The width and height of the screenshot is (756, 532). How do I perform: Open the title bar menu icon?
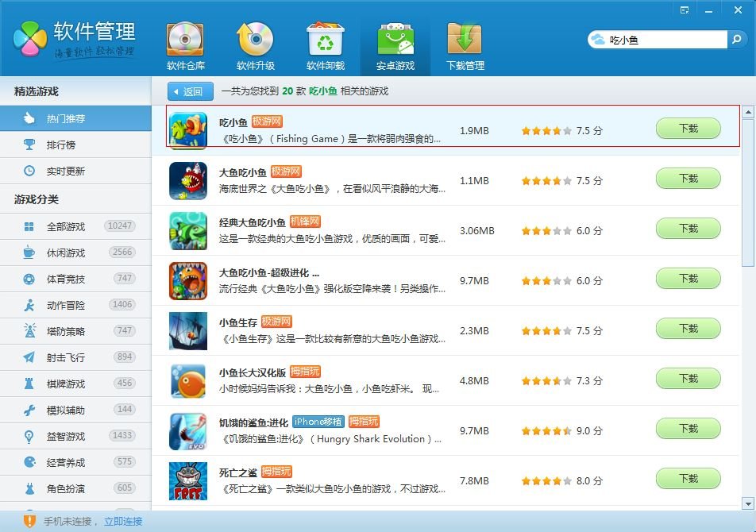pos(685,10)
